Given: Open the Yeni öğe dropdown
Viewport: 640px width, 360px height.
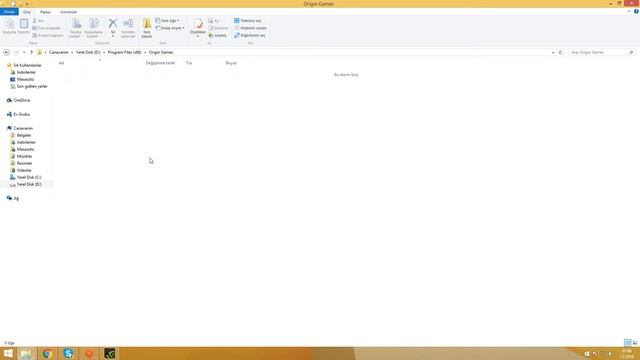Looking at the screenshot, I should pos(167,20).
